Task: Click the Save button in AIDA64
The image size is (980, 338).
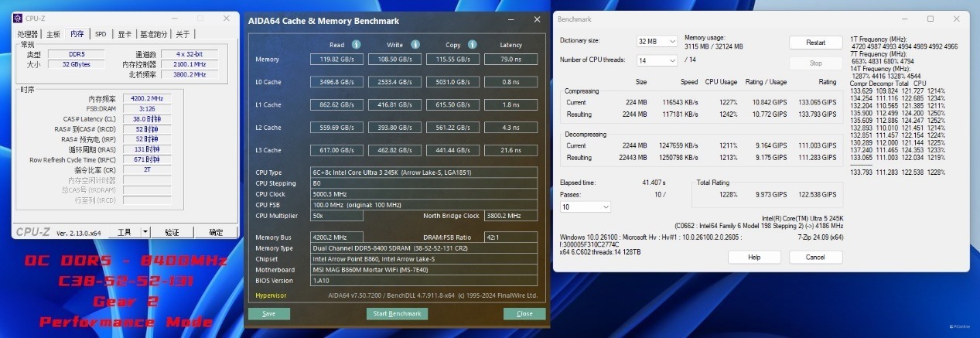Action: (269, 314)
